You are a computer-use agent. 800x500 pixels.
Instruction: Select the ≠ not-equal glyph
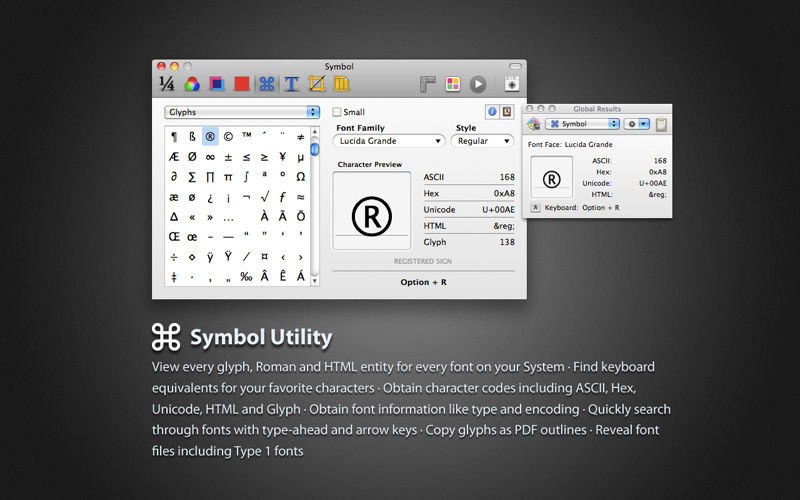click(301, 137)
